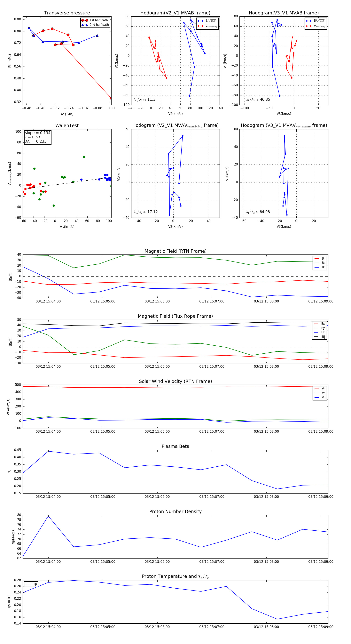
Task: Click the Hodogram (V3_V1 MVAV remaining frame) title
Action: click(284, 125)
